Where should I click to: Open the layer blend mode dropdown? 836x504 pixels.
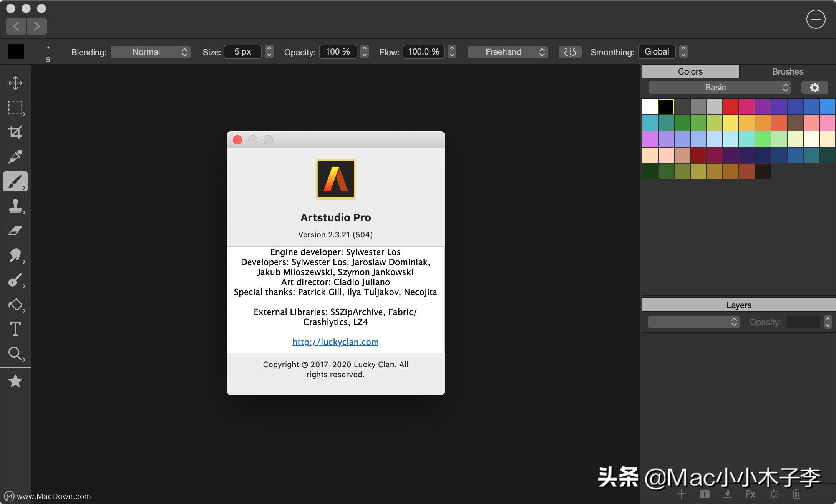tap(693, 322)
